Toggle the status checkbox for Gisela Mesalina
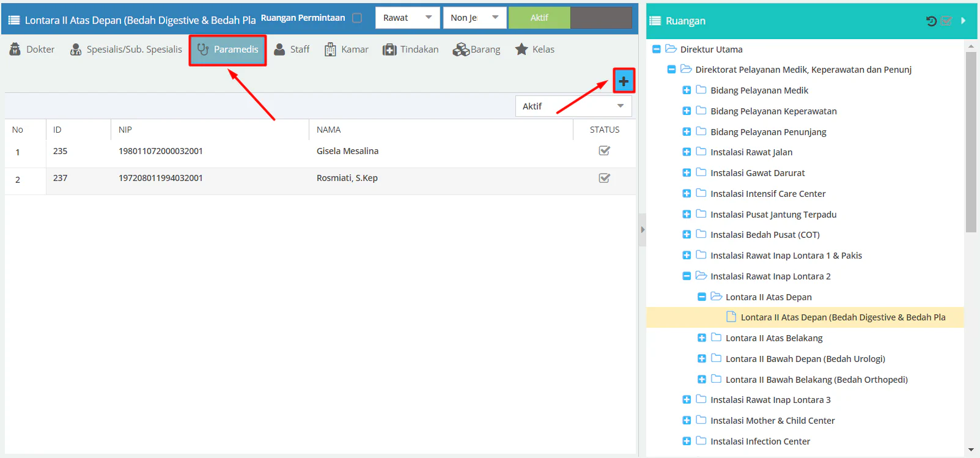This screenshot has height=458, width=980. pos(604,150)
